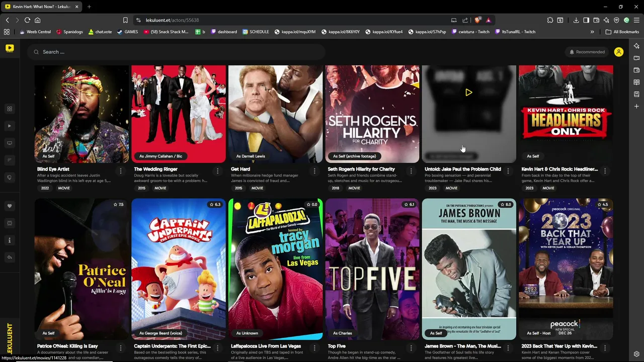The width and height of the screenshot is (644, 362).
Task: Click settings gear icon bottom right
Action: click(x=636, y=354)
